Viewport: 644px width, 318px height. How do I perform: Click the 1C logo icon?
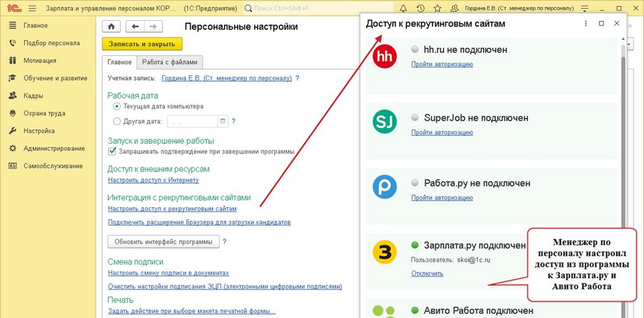pyautogui.click(x=14, y=8)
